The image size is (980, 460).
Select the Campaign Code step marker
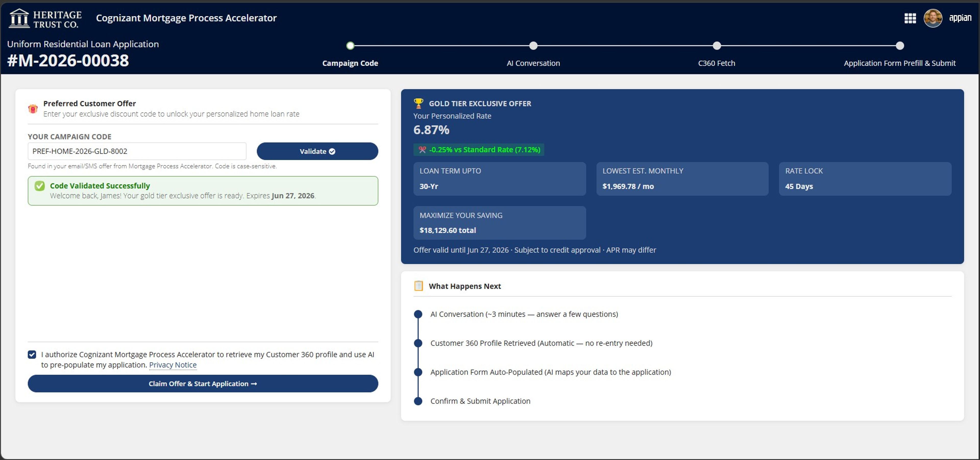click(350, 46)
